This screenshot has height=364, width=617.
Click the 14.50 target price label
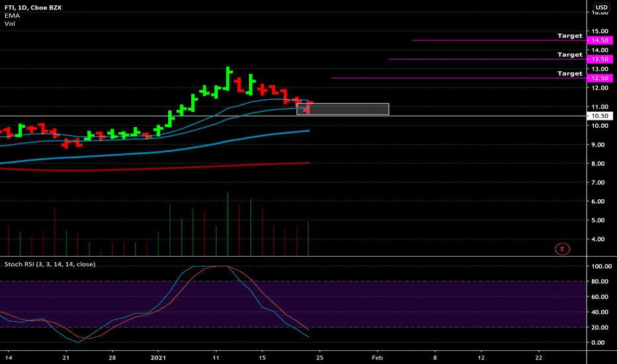[600, 40]
